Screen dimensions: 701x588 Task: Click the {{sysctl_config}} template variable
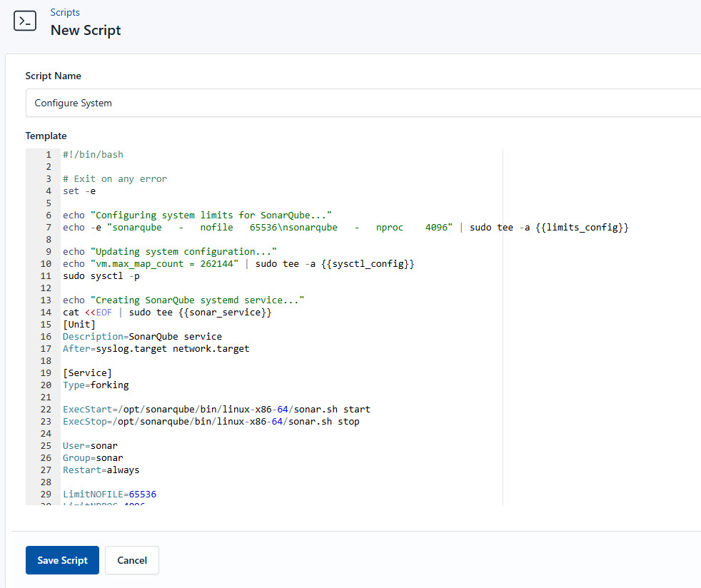click(x=368, y=264)
